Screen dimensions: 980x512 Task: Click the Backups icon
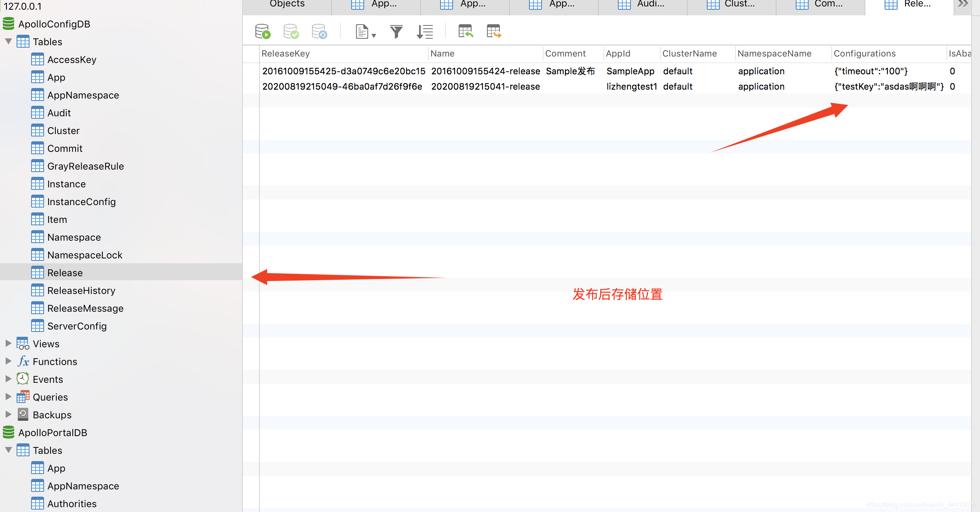coord(23,415)
